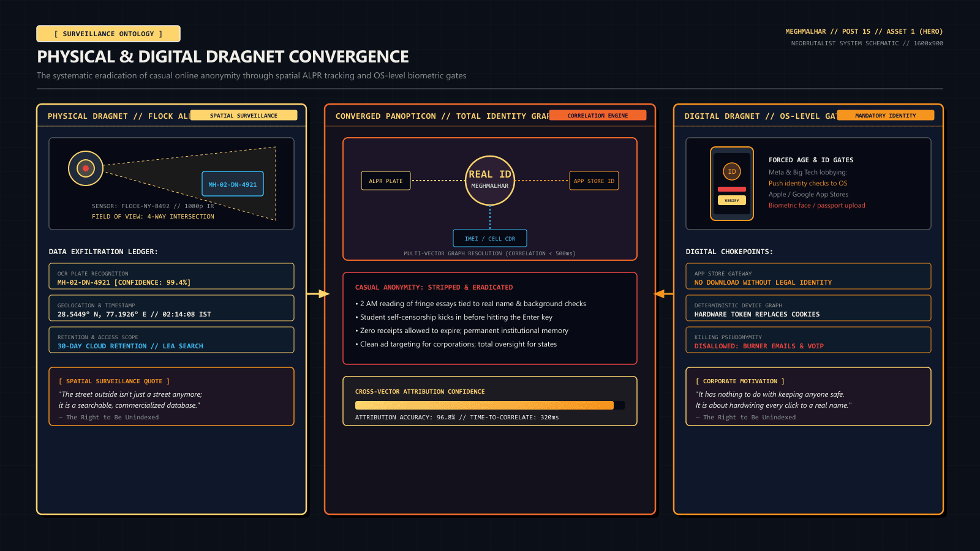Click the APP STORE GATEWAY chokepoint row

coord(809,276)
